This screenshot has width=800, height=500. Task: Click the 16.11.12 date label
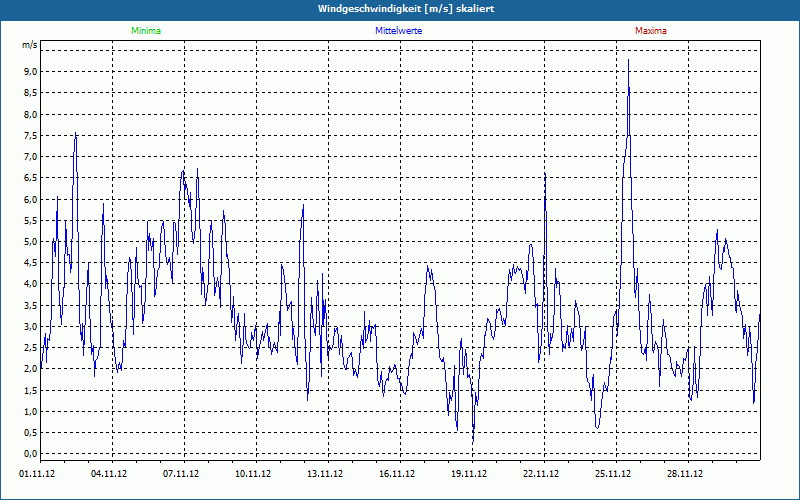(397, 474)
